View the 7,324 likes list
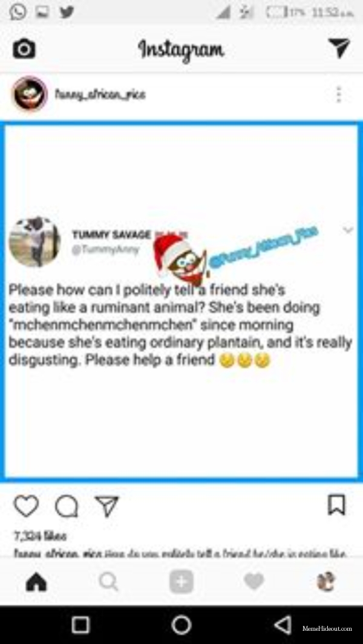The width and height of the screenshot is (363, 644). [x=41, y=536]
